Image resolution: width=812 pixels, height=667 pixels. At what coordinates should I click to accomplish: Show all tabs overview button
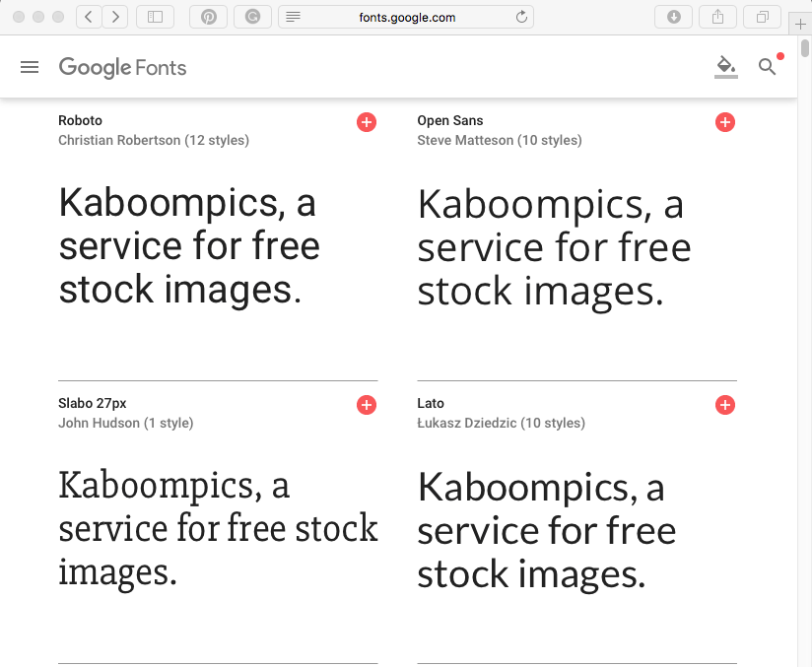point(762,17)
